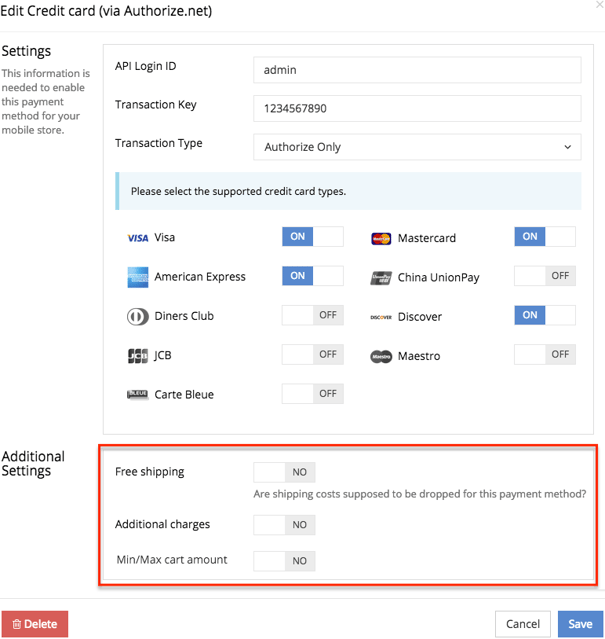Switch Free shipping to yes
This screenshot has width=605, height=639.
pyautogui.click(x=284, y=472)
